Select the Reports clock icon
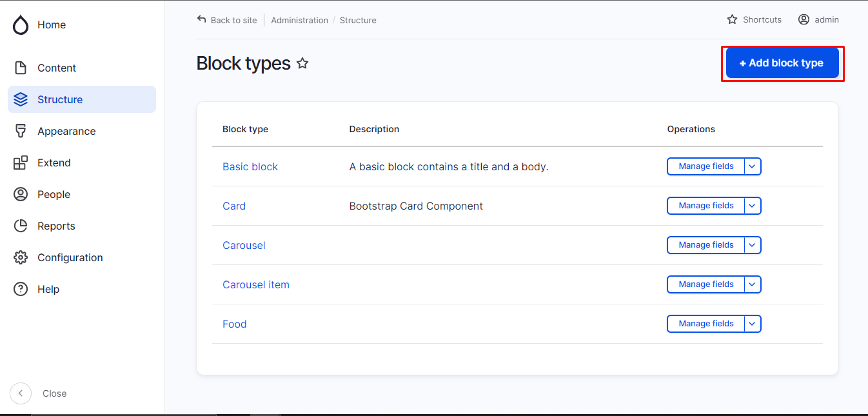The image size is (868, 416). [x=21, y=226]
